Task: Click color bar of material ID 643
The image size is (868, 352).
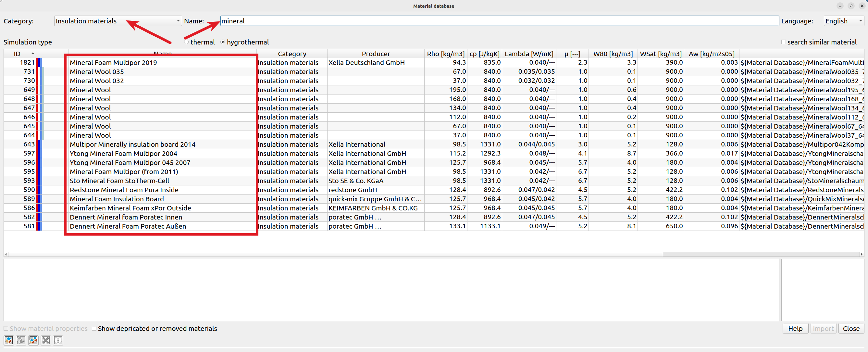Action: tap(39, 144)
